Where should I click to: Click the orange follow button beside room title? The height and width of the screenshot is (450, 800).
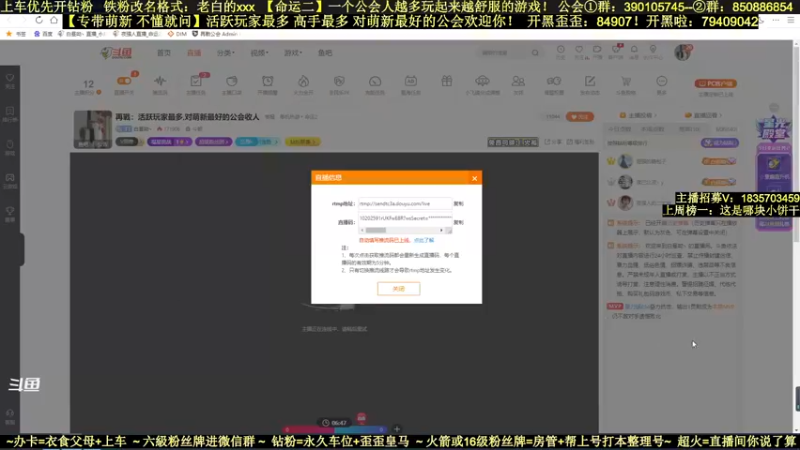pyautogui.click(x=580, y=117)
